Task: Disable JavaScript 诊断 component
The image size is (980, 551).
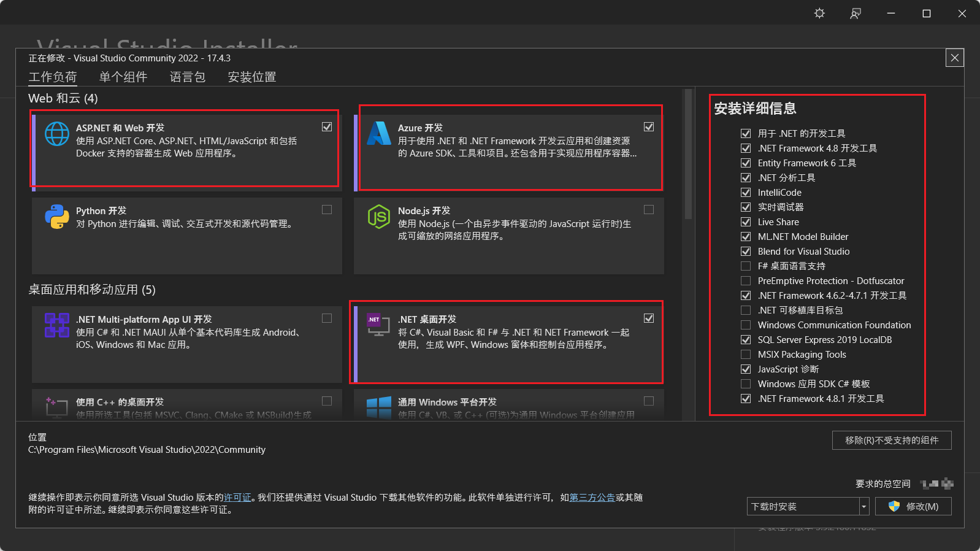Action: click(x=746, y=369)
